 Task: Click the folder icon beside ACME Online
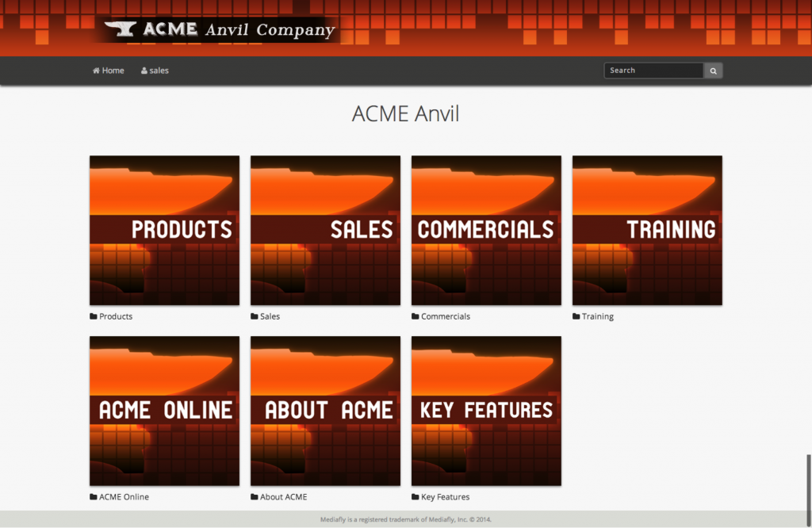click(94, 497)
